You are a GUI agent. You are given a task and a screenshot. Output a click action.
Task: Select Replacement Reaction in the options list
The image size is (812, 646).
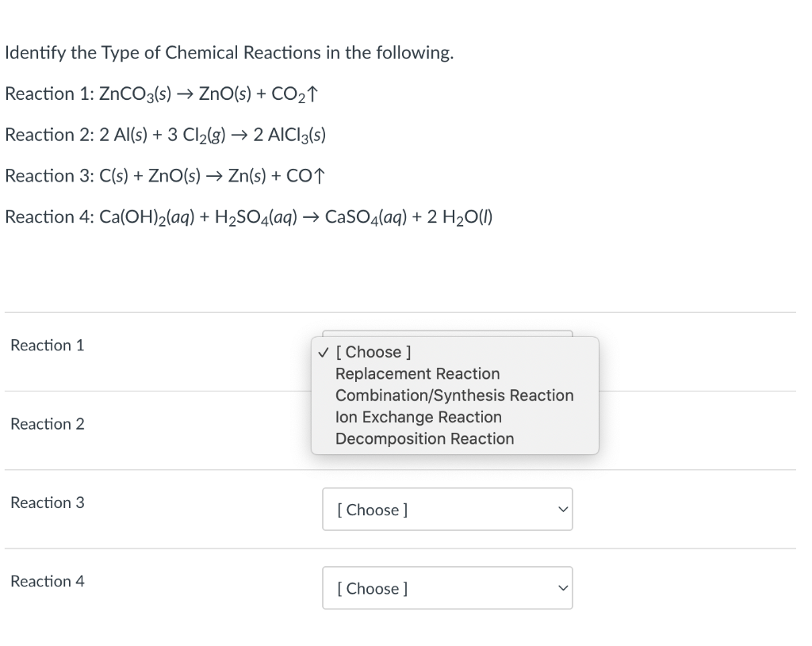pyautogui.click(x=418, y=373)
